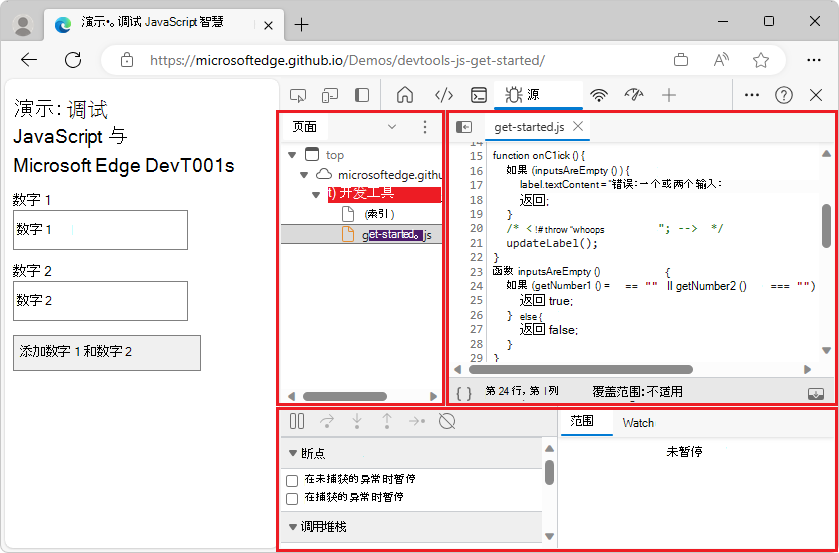
Task: Click the 覆盖范围:不适用 status text
Action: (637, 392)
